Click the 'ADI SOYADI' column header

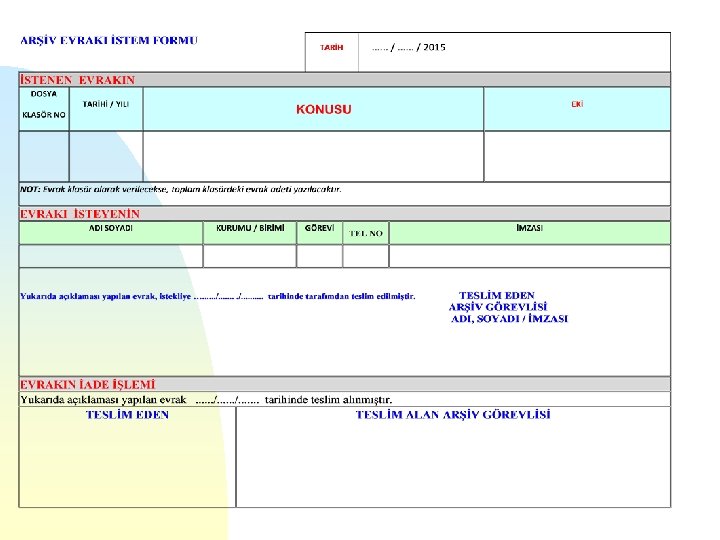point(111,233)
